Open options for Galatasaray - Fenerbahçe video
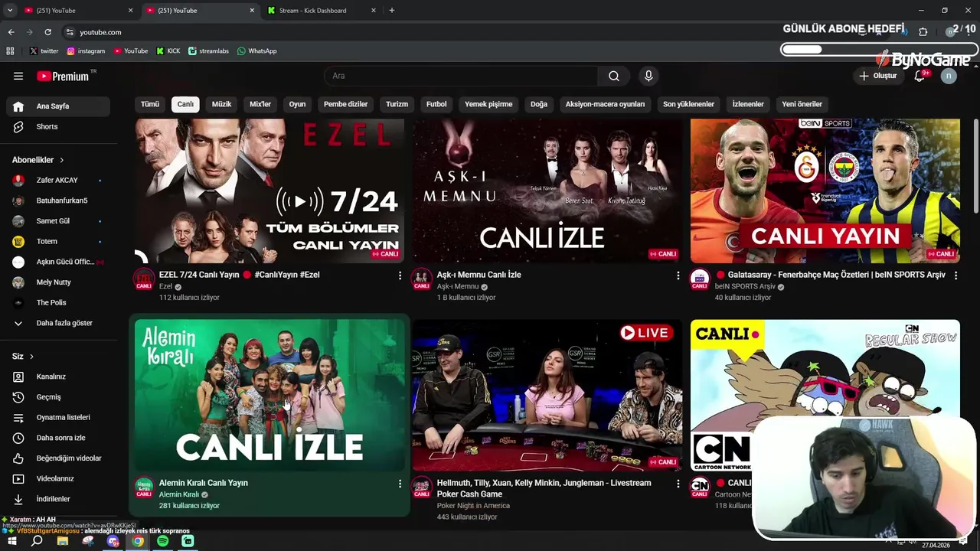Viewport: 980px width, 551px height. coord(955,275)
